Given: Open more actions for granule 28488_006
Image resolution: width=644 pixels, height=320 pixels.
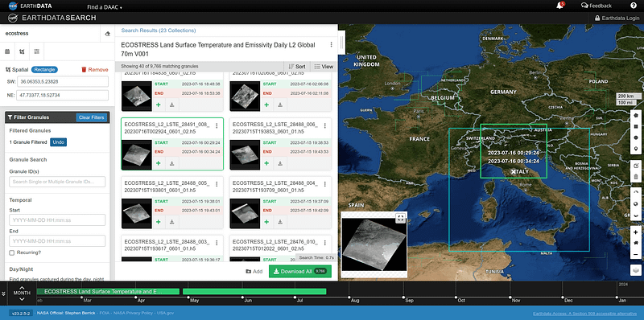Looking at the screenshot, I should tap(324, 126).
